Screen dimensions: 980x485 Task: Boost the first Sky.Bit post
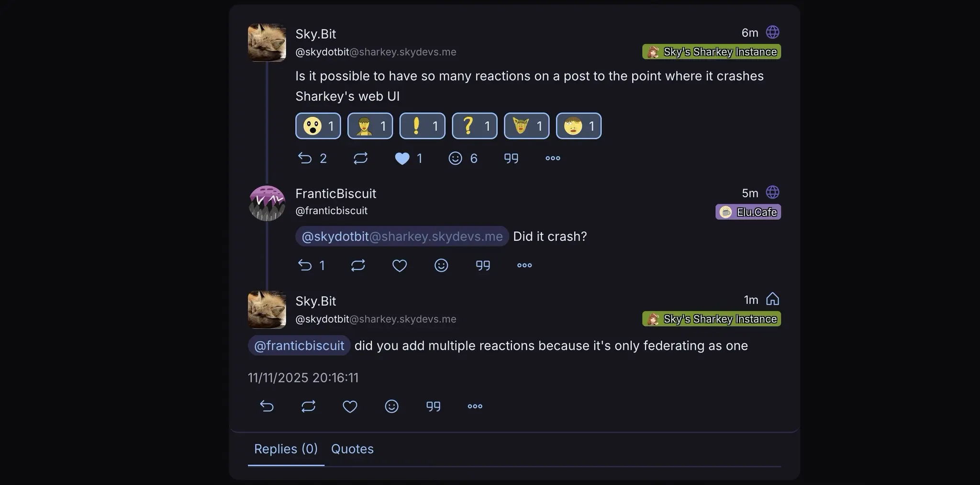(x=360, y=158)
